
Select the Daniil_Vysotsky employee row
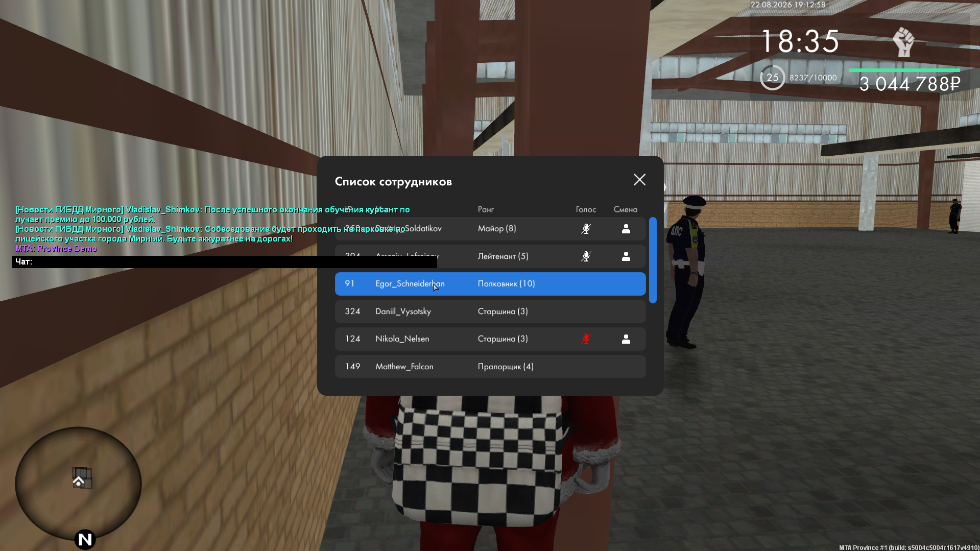coord(490,312)
